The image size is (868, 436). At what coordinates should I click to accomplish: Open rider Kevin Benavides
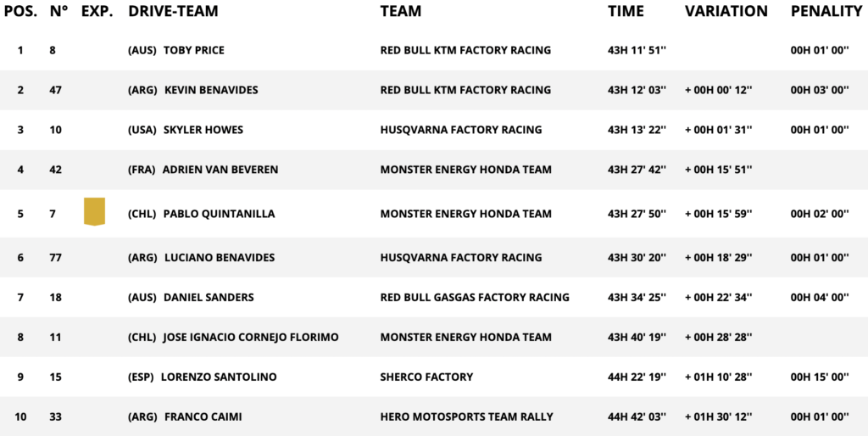click(209, 90)
